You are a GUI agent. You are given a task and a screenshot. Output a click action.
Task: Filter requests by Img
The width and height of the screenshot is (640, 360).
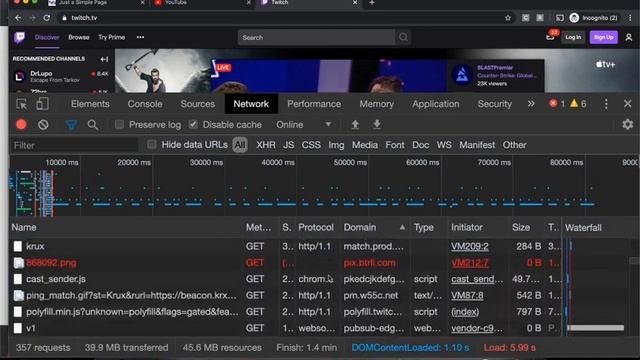pos(336,145)
